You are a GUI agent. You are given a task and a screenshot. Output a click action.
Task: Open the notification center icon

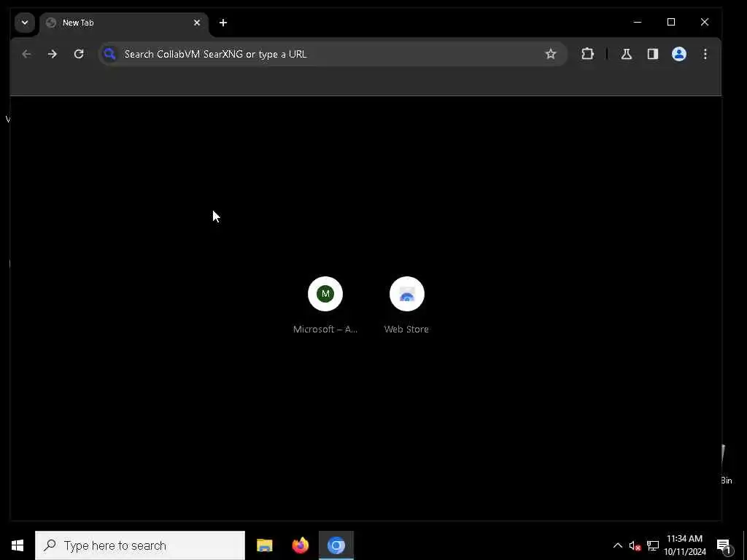(724, 545)
